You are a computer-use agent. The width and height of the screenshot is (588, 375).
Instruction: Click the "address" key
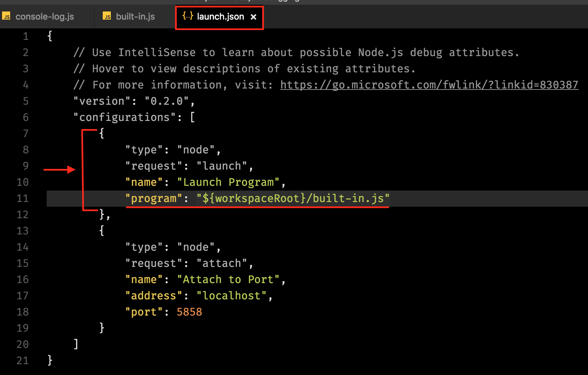154,296
